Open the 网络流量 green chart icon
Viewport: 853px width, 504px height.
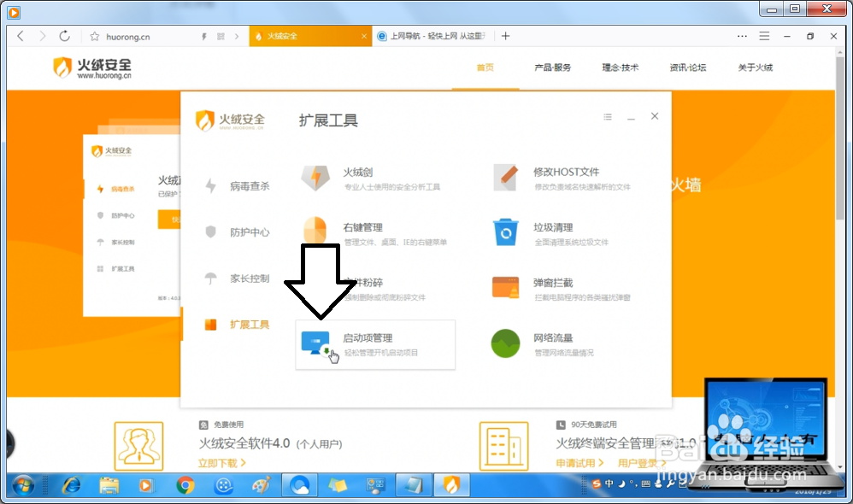[505, 343]
